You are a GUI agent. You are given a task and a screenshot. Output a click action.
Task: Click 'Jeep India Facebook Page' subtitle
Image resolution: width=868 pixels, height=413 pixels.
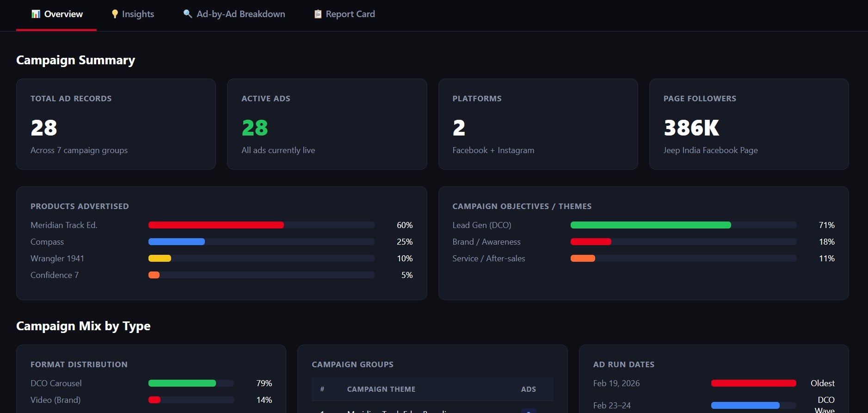710,150
